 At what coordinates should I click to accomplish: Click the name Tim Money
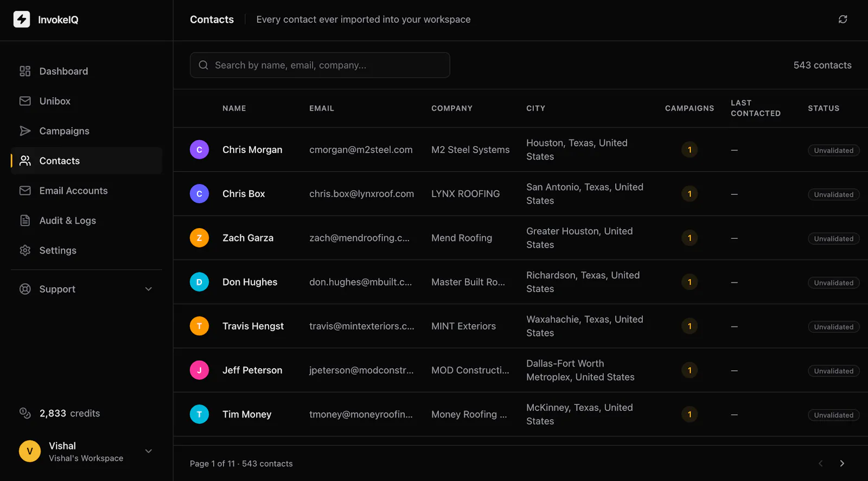tap(247, 414)
